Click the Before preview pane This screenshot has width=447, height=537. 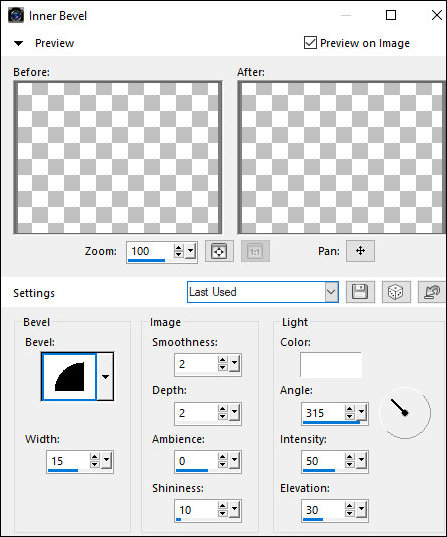(118, 158)
